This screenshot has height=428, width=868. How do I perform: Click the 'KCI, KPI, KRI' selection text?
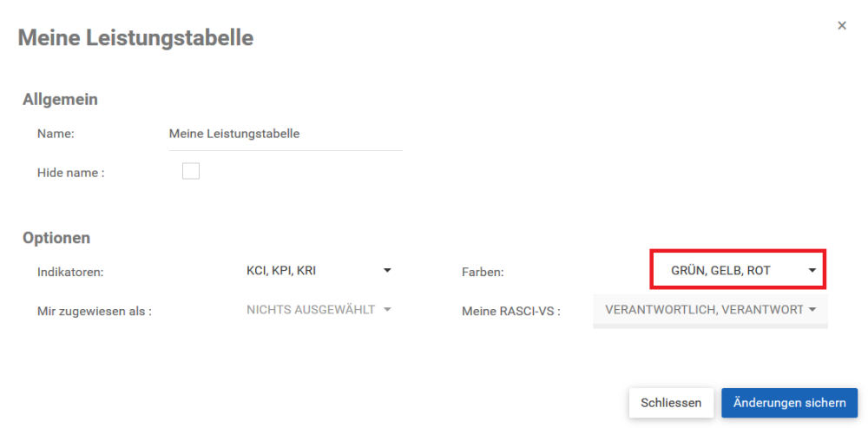point(281,271)
